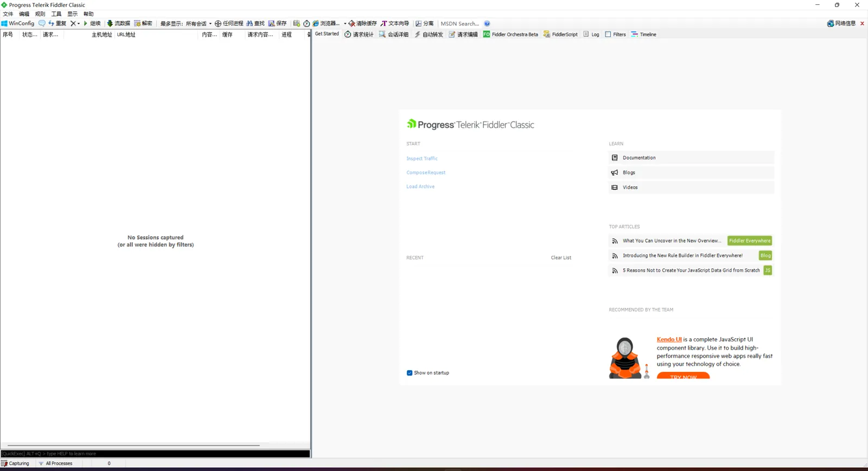This screenshot has height=471, width=868.
Task: Open the Rules (规则) menu
Action: (x=40, y=14)
